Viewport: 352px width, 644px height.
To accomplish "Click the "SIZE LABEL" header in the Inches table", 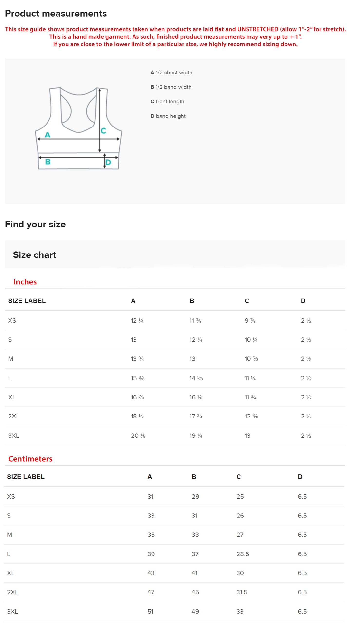I will click(x=27, y=301).
